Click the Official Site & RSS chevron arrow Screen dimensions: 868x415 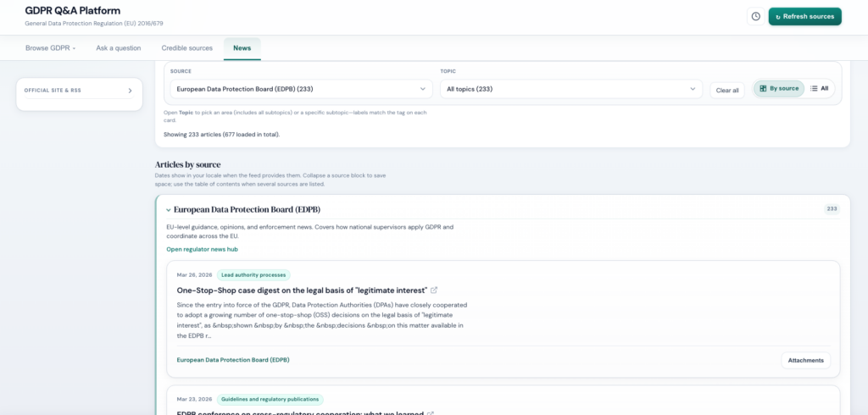point(130,91)
